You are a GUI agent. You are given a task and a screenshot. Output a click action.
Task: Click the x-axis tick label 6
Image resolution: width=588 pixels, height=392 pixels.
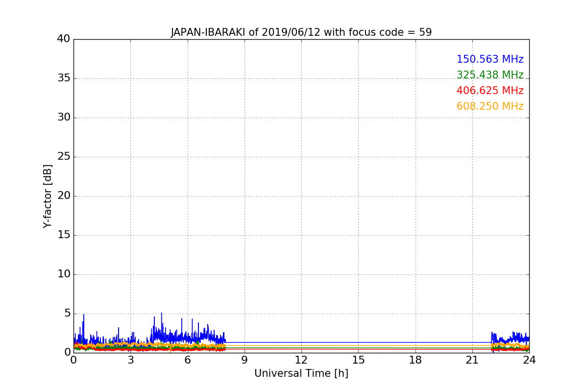tap(187, 360)
